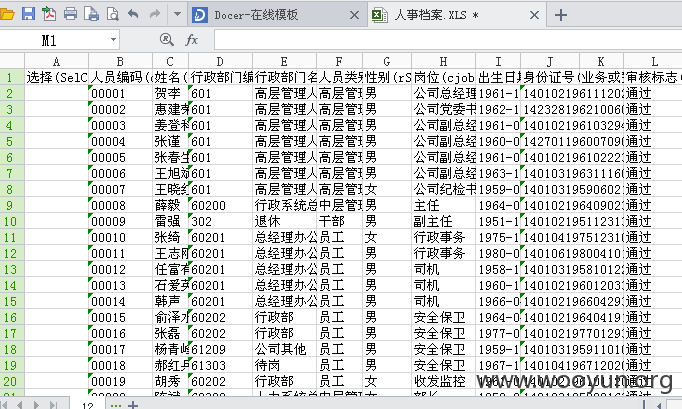Image resolution: width=682 pixels, height=409 pixels.
Task: Click the magnifier icon beside fx
Action: click(x=167, y=40)
